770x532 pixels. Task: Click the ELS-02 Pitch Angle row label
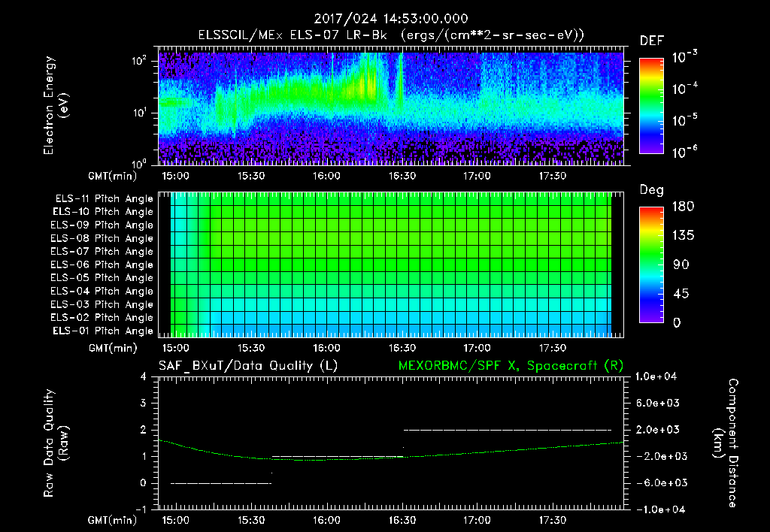tap(102, 318)
